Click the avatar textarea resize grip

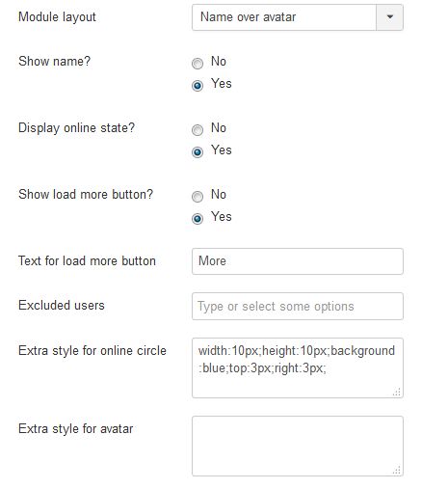click(x=397, y=470)
